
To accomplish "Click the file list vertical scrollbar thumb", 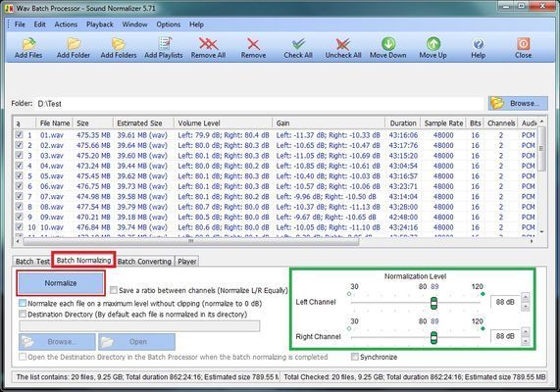I will pos(541,148).
